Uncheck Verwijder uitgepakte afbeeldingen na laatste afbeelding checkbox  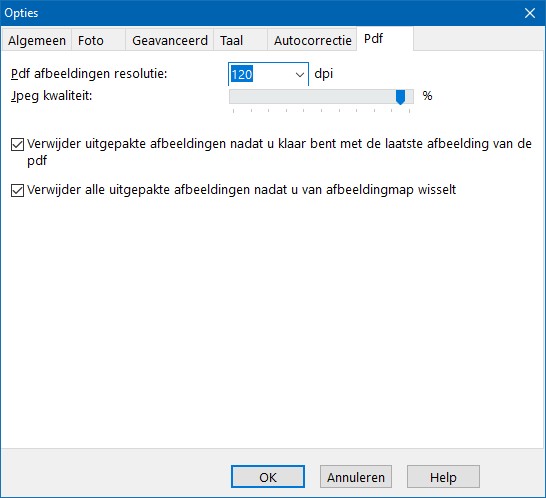(17, 144)
